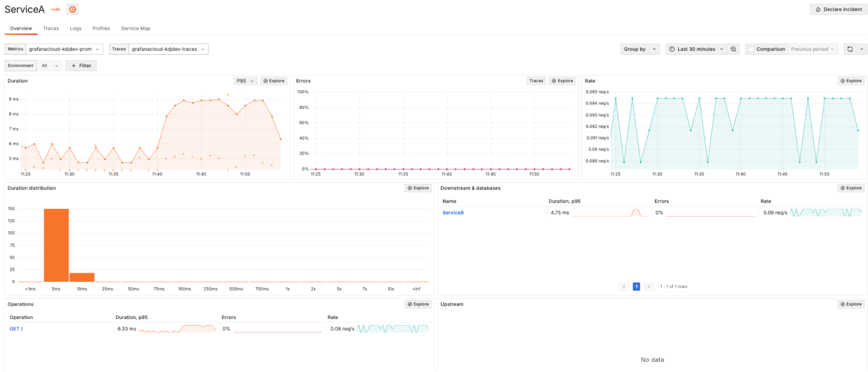
Task: Go to previous page in Downstream table
Action: 624,286
